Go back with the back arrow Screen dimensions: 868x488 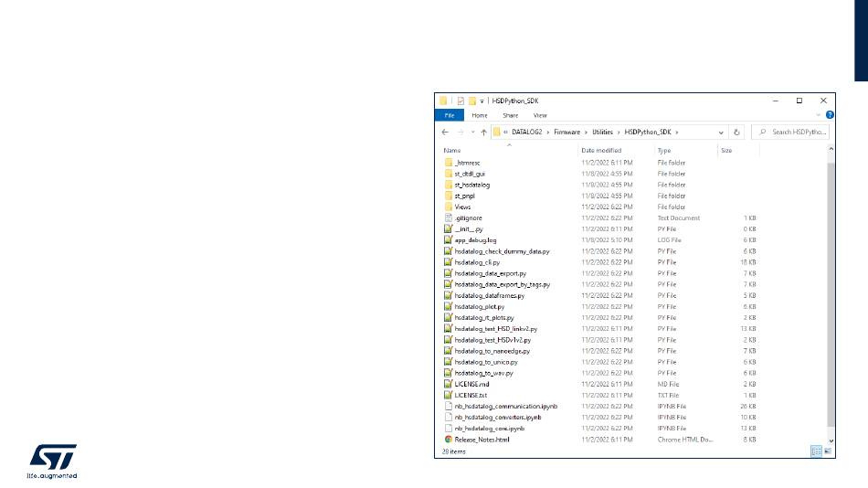click(445, 132)
